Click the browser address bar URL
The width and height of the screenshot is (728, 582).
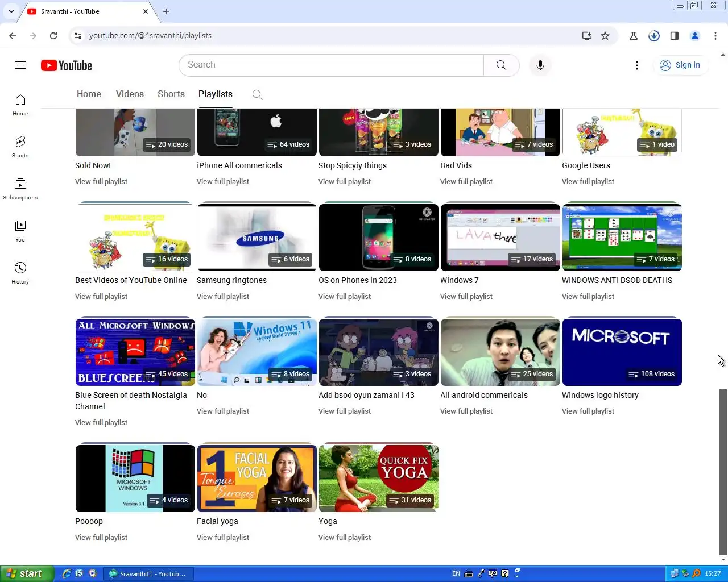pyautogui.click(x=150, y=35)
